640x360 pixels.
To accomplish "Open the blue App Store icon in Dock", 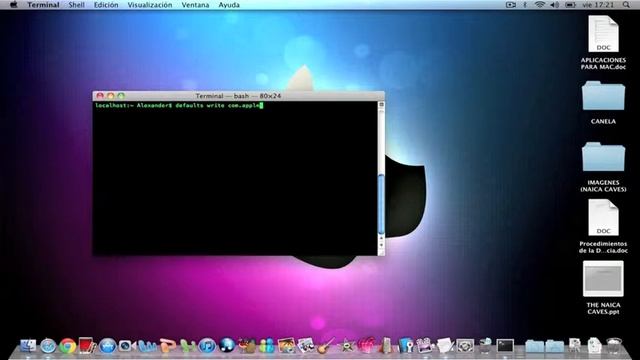I will coord(108,346).
